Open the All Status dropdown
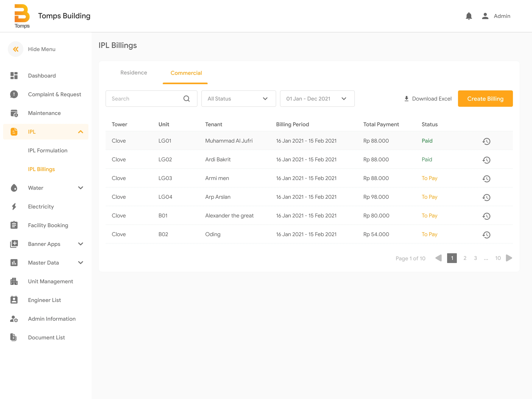This screenshot has height=399, width=532. pos(238,98)
